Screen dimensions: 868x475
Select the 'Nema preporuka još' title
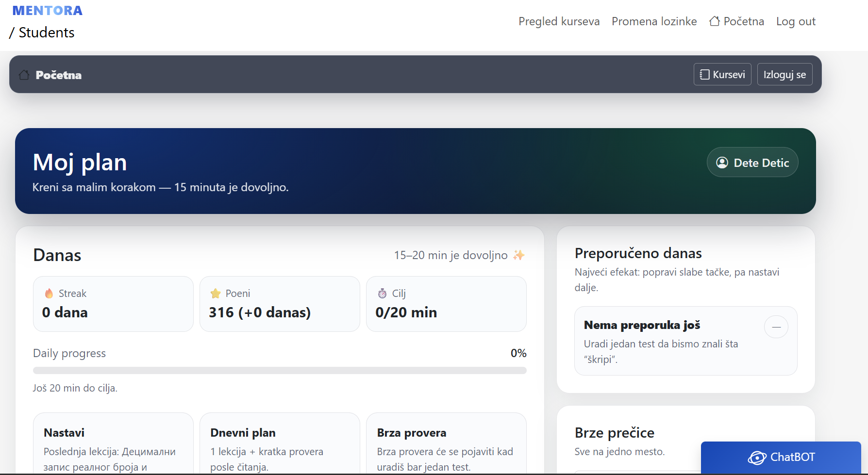642,325
